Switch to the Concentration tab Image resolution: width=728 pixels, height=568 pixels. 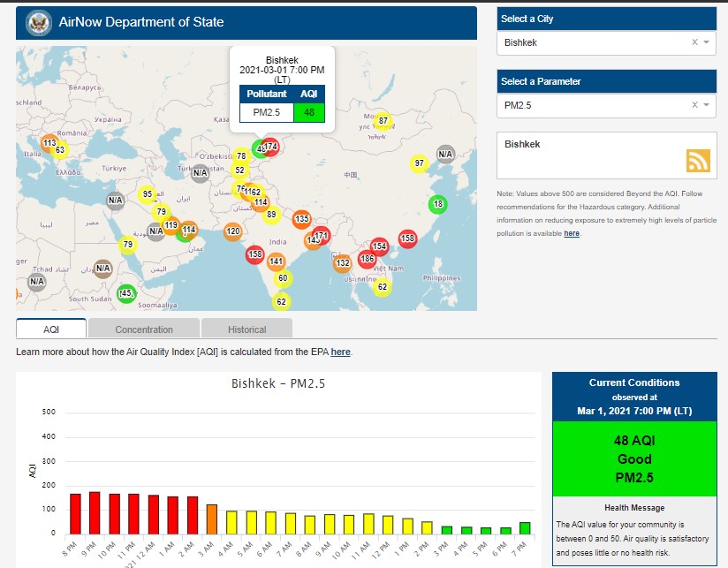click(144, 329)
